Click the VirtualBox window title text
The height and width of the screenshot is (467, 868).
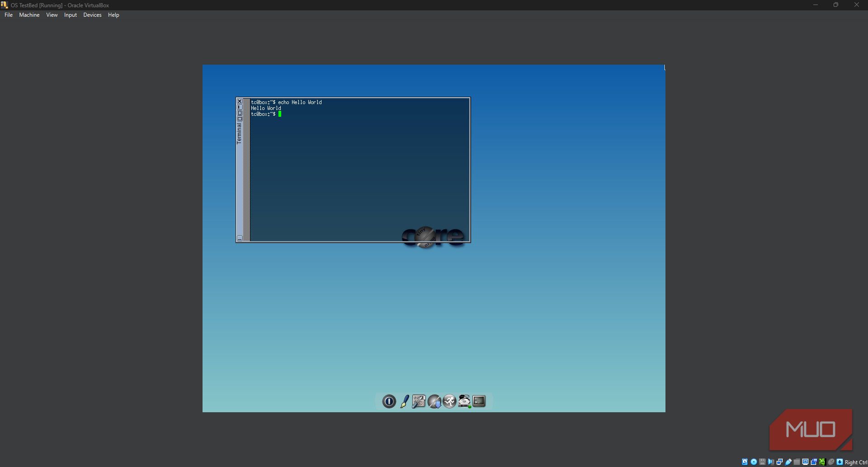60,5
